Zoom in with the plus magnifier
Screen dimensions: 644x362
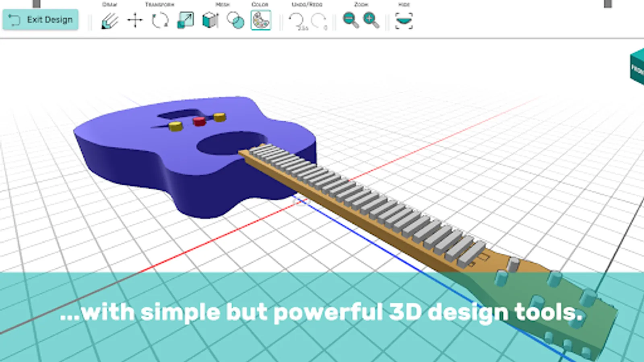(371, 20)
